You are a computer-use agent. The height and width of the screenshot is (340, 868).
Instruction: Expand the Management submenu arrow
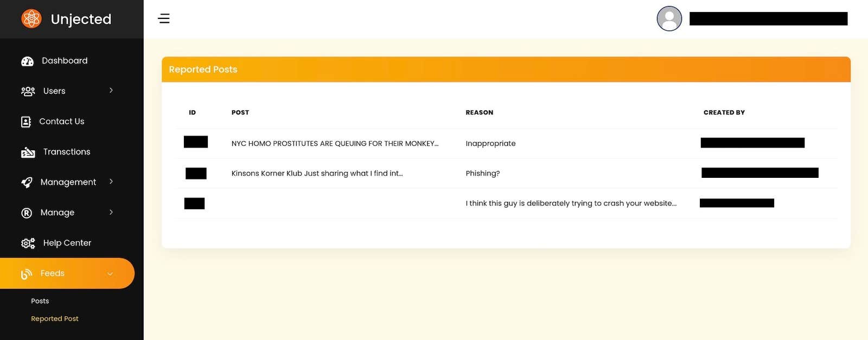tap(111, 182)
